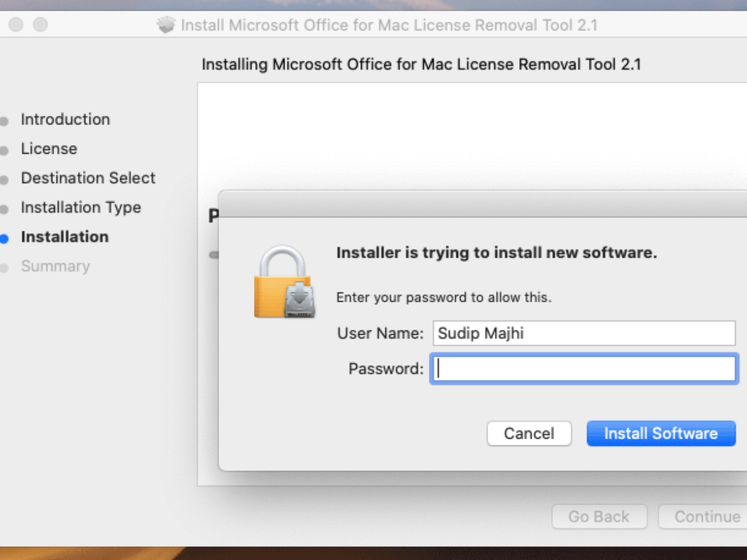Select the Introduction step in sidebar
Viewport: 747px width, 560px height.
[65, 119]
